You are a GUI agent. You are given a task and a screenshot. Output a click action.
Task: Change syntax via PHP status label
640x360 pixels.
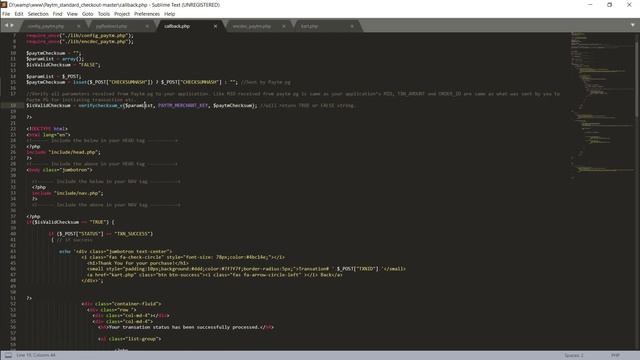(616, 356)
